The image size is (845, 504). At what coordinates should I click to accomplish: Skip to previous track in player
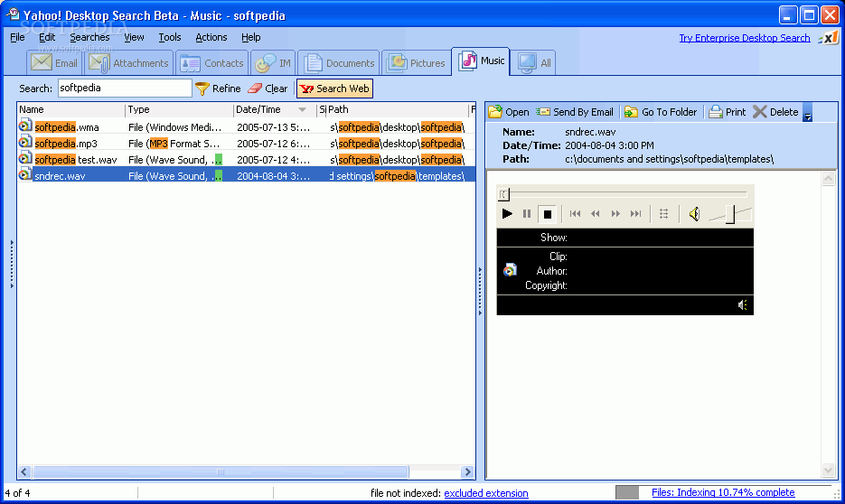(575, 214)
